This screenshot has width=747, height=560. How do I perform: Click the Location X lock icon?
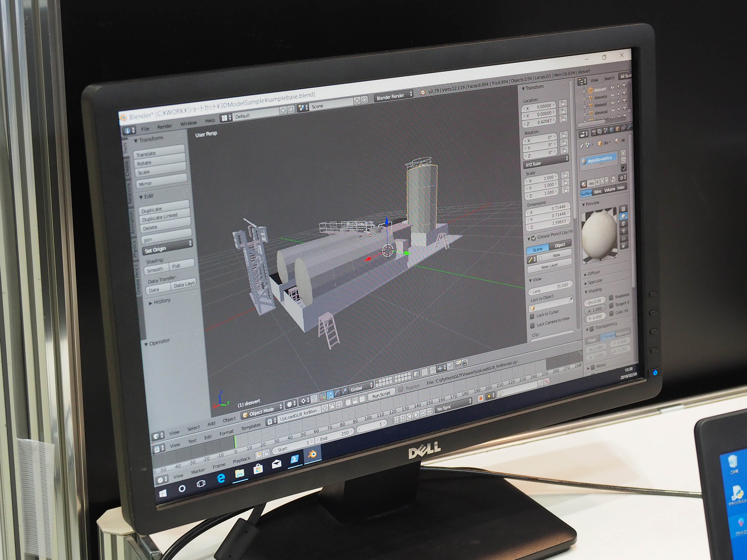point(563,103)
